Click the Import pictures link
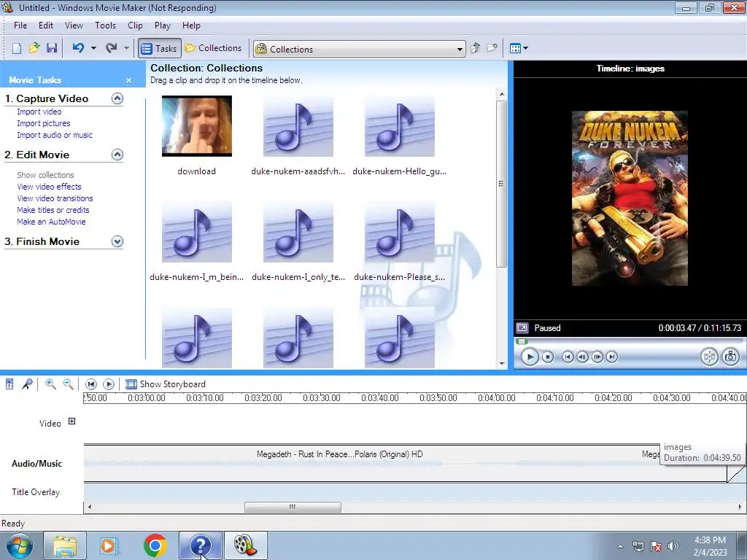The image size is (747, 560). point(43,123)
